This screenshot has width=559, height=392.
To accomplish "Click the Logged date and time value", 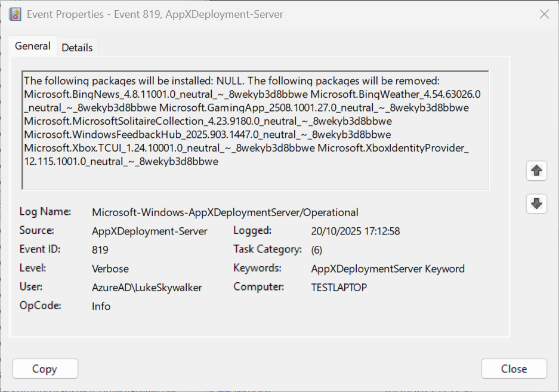I will (x=355, y=232).
